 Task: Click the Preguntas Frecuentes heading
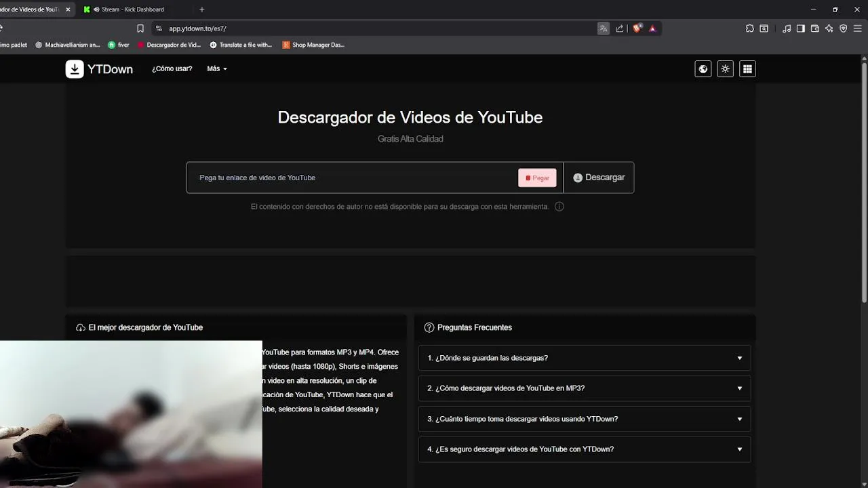pos(475,327)
